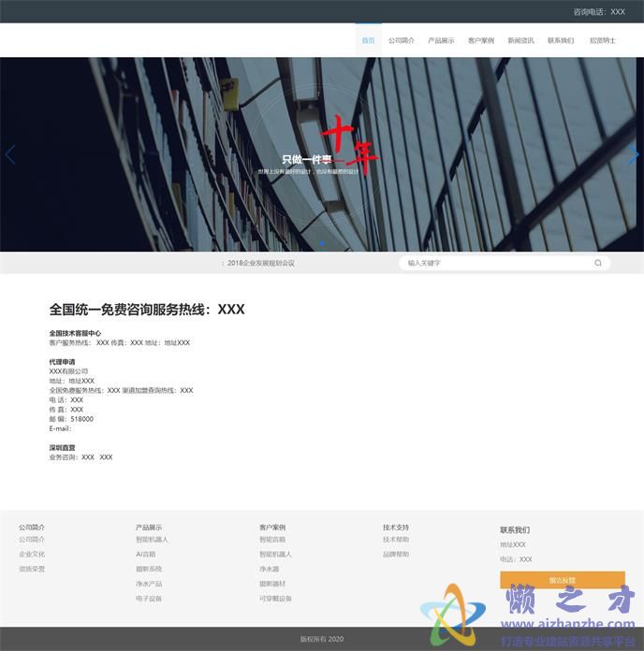This screenshot has width=644, height=651.
Task: Click the 代理申请 subheading
Action: pos(63,362)
